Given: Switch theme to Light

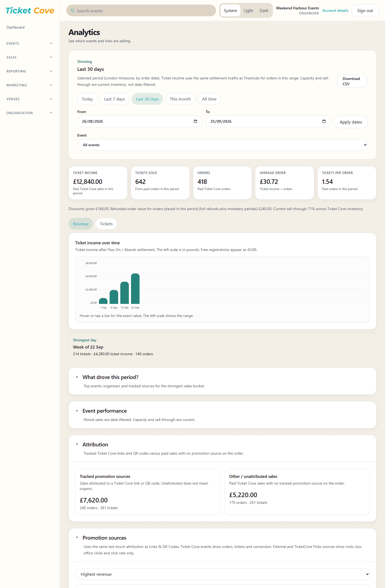Looking at the screenshot, I should click(x=248, y=10).
